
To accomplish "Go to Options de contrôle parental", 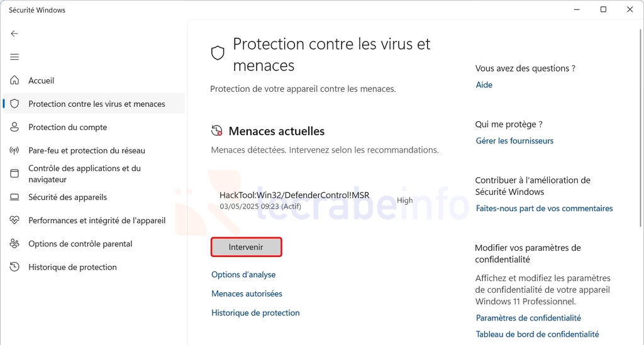I will tap(80, 244).
